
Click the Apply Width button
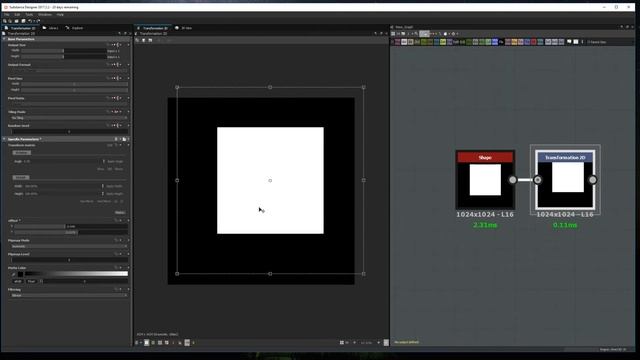click(x=115, y=186)
